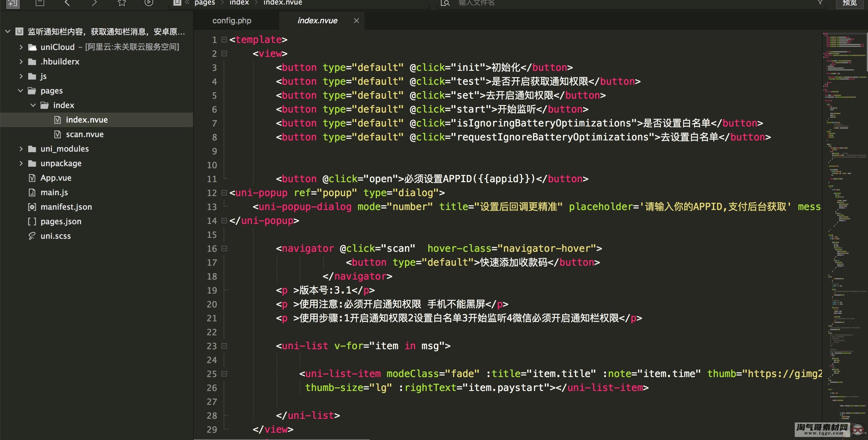This screenshot has height=440, width=868.
Task: Click the .hbuilderx folder icon
Action: point(32,62)
